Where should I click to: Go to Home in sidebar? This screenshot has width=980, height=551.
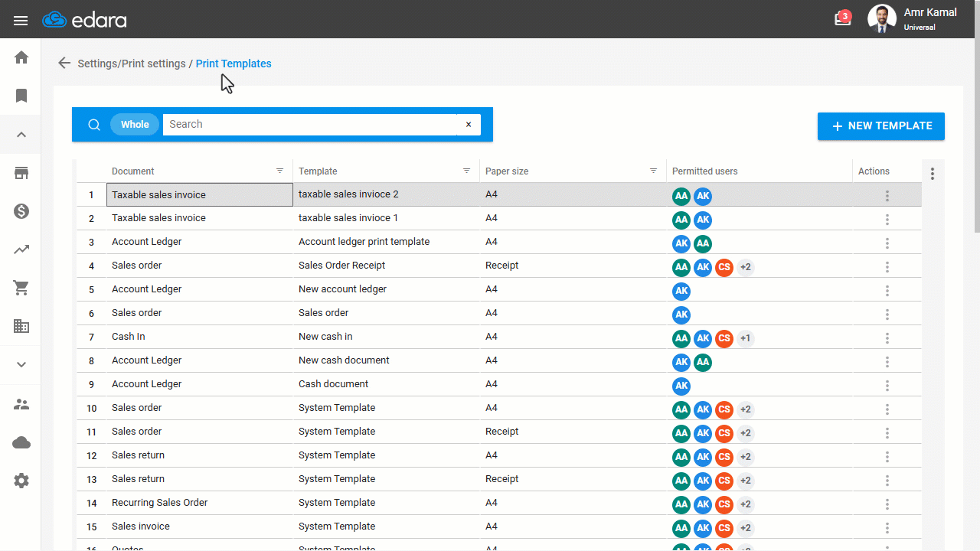[21, 57]
